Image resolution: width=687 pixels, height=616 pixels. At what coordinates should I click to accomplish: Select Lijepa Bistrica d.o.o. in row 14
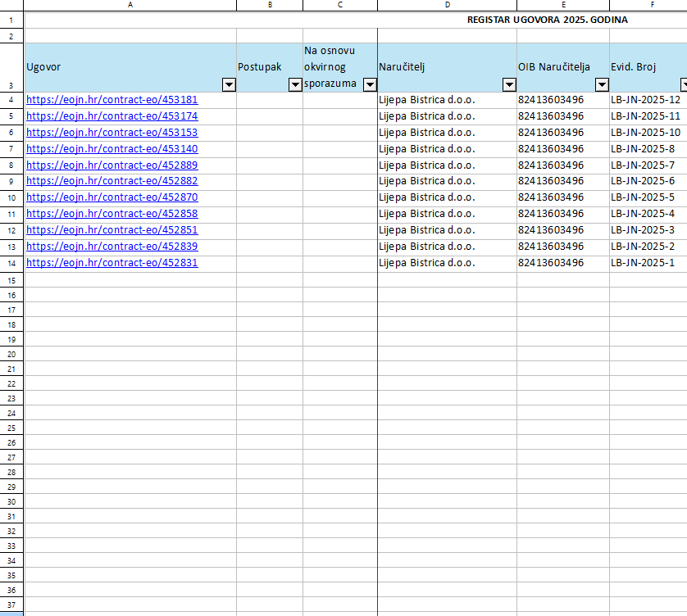[448, 263]
